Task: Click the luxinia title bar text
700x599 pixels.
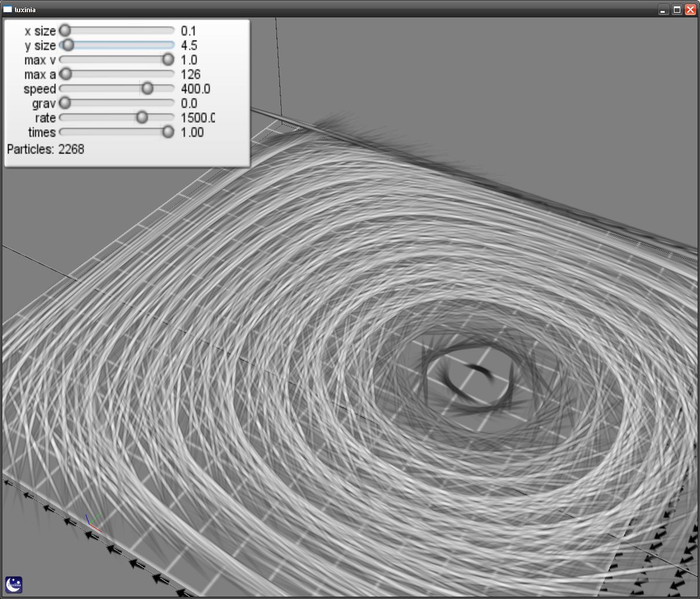Action: pyautogui.click(x=25, y=10)
